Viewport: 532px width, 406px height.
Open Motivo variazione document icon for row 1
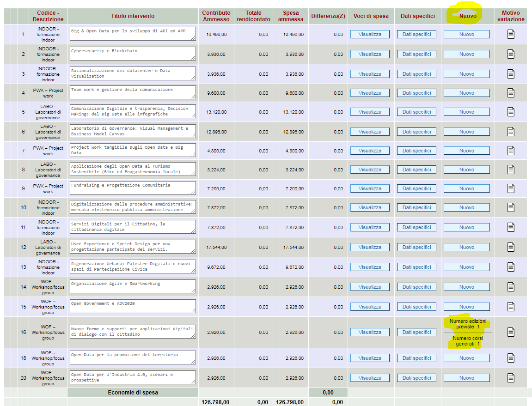pyautogui.click(x=511, y=34)
